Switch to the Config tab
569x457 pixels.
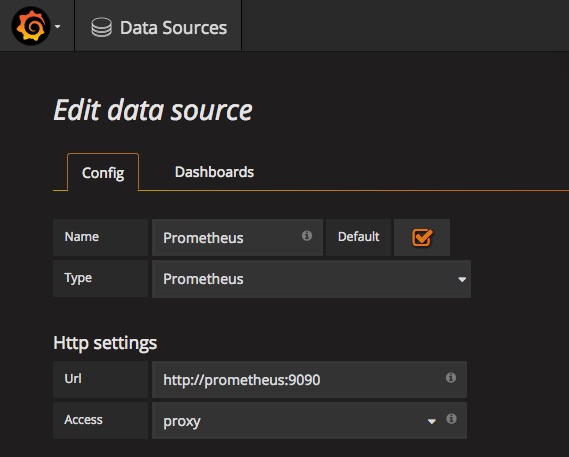tap(103, 172)
